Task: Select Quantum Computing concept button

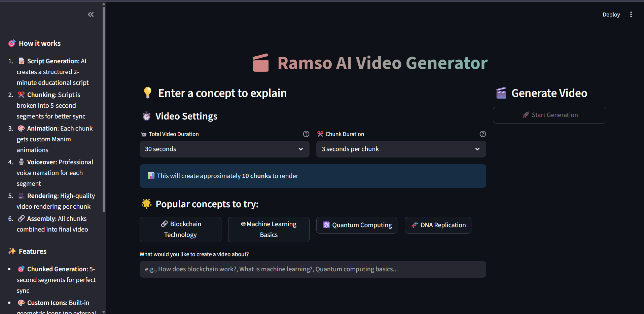Action: tap(357, 225)
